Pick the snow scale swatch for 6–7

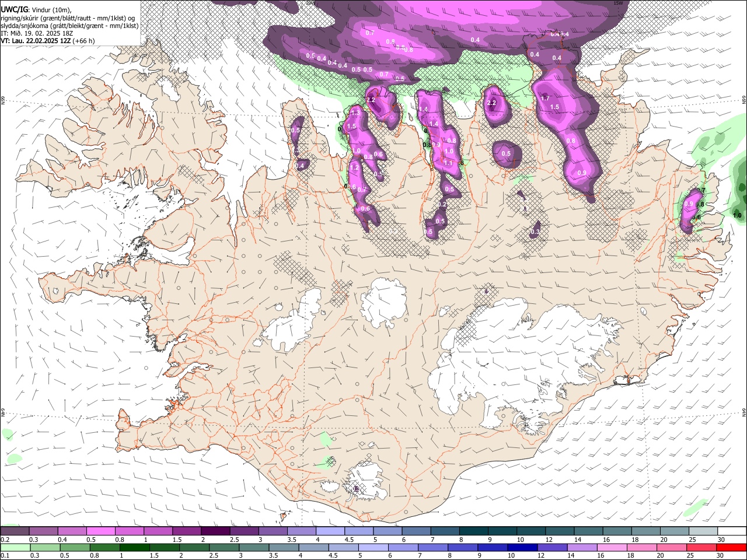tap(416, 531)
